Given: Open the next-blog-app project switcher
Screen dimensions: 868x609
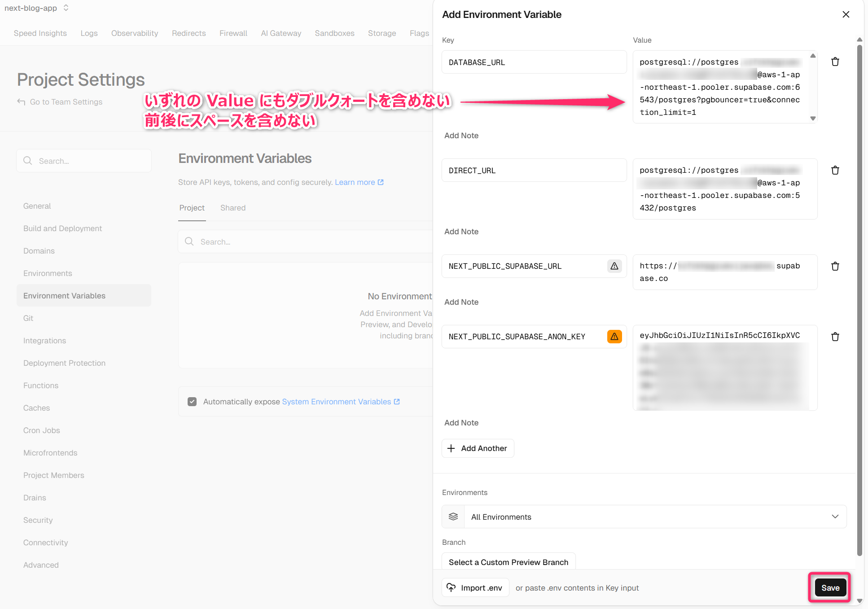Looking at the screenshot, I should pos(66,8).
